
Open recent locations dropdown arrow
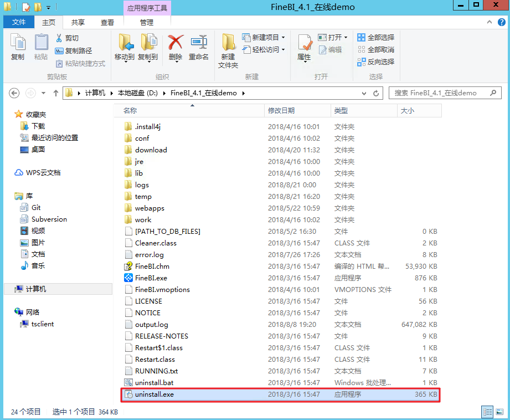pyautogui.click(x=43, y=93)
